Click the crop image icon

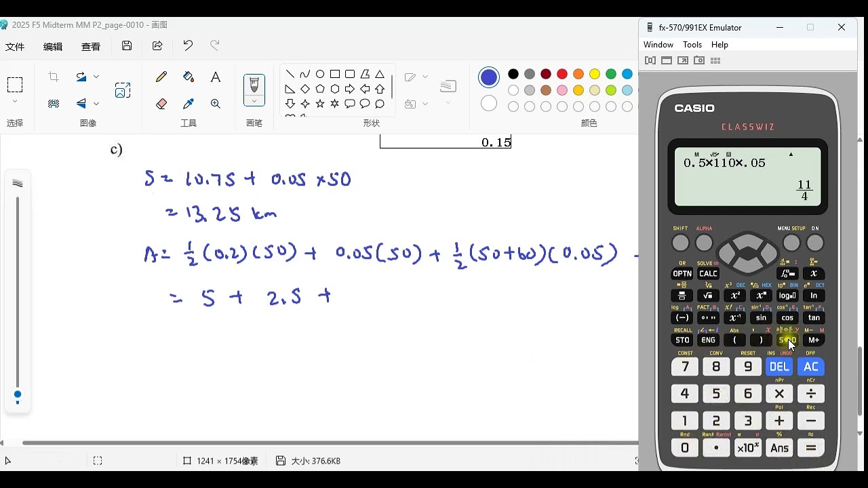tap(54, 77)
